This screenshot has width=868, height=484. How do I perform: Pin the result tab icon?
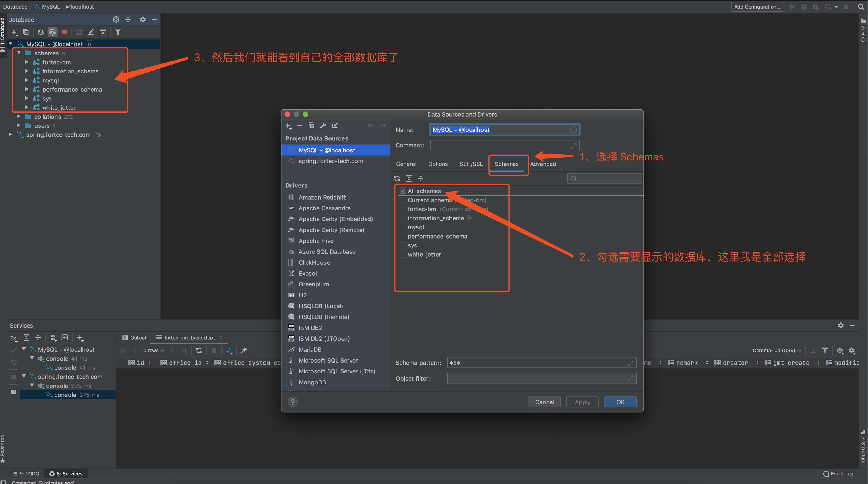coord(244,350)
